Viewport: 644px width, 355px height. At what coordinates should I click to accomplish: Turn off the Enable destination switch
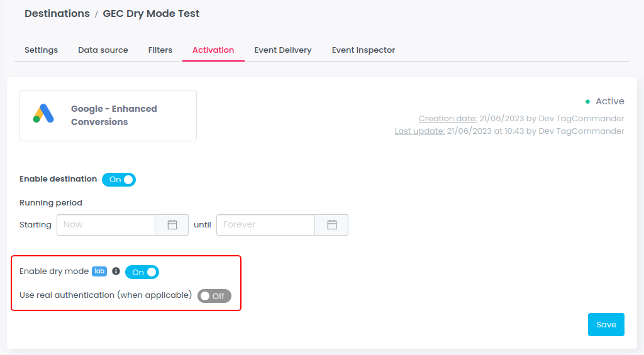click(x=119, y=180)
